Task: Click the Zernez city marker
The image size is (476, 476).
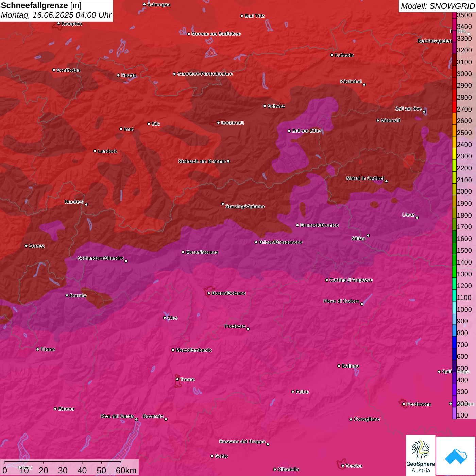Action: (x=27, y=246)
